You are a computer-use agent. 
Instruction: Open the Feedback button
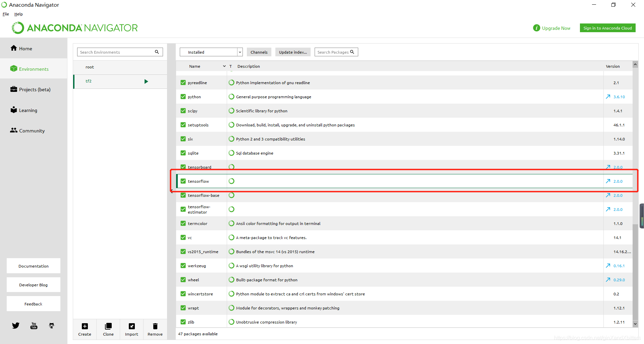coord(34,304)
